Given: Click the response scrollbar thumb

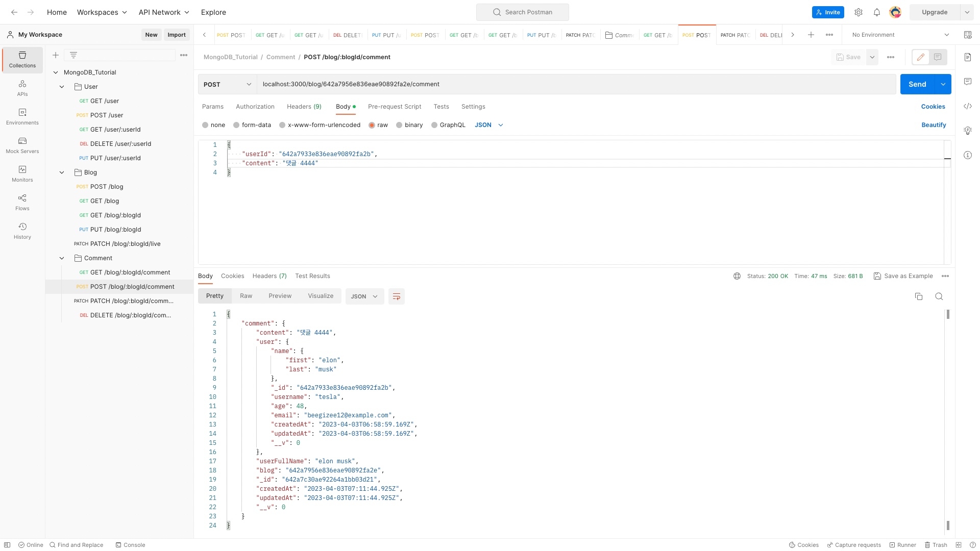Looking at the screenshot, I should (948, 314).
